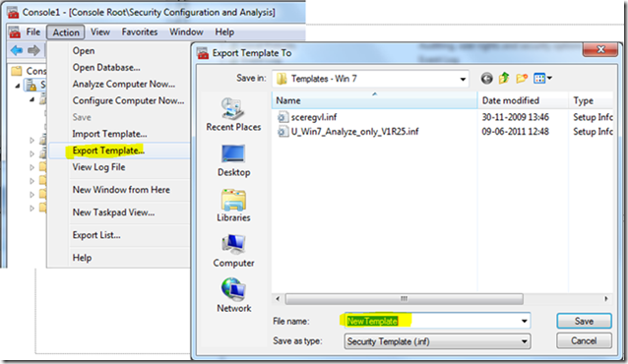Open the File menu
628x364 pixels.
(x=32, y=32)
